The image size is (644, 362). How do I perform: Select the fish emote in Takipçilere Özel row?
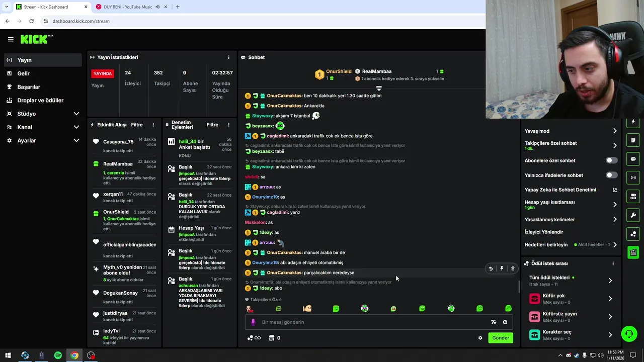pyautogui.click(x=307, y=308)
